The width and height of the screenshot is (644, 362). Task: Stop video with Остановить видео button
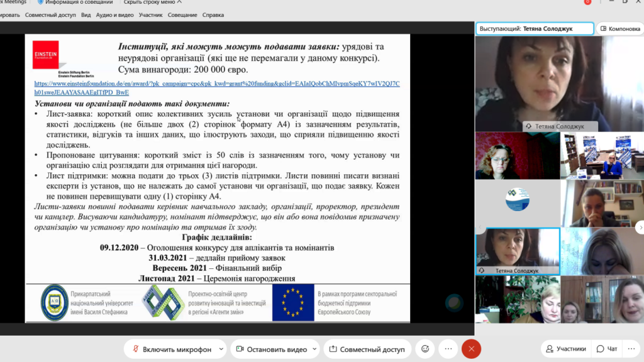[271, 349]
